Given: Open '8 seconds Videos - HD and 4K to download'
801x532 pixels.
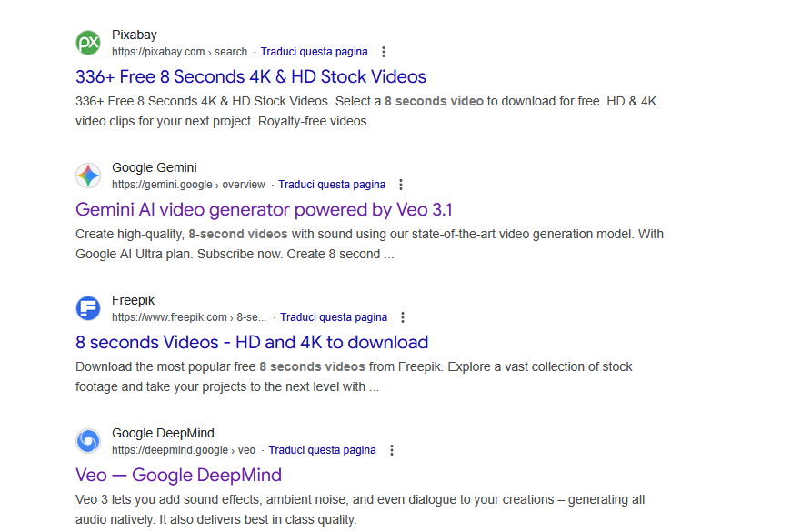Looking at the screenshot, I should [252, 342].
